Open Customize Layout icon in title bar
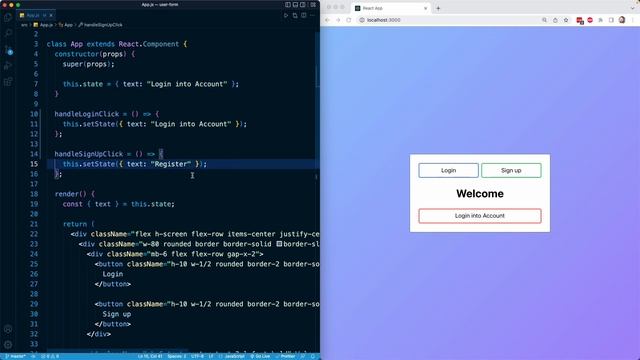 point(313,4)
